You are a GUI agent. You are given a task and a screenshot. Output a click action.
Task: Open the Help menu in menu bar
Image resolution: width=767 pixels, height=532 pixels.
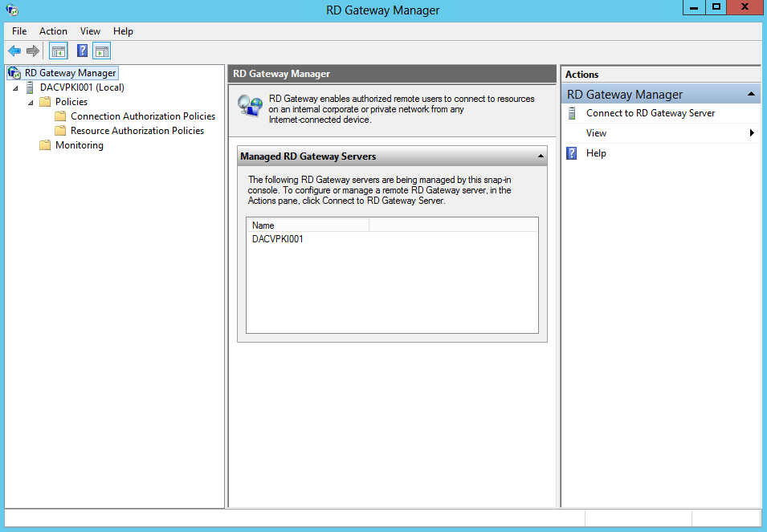click(x=123, y=31)
